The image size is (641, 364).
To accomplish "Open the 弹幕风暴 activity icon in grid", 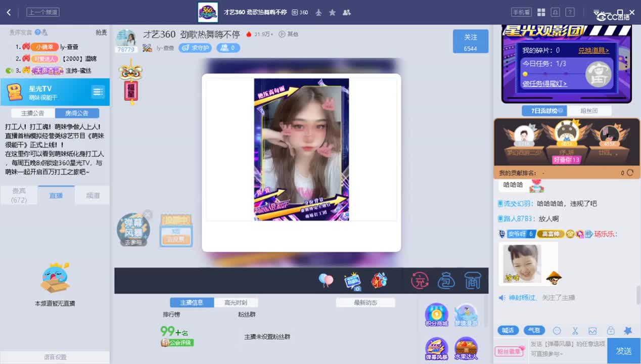I will pyautogui.click(x=436, y=349).
